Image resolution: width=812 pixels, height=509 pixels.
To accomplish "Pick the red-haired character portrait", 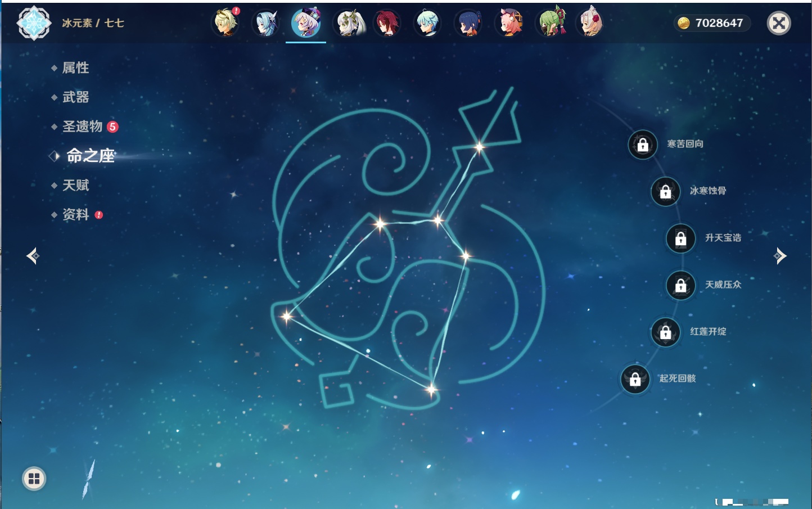I will pos(387,23).
